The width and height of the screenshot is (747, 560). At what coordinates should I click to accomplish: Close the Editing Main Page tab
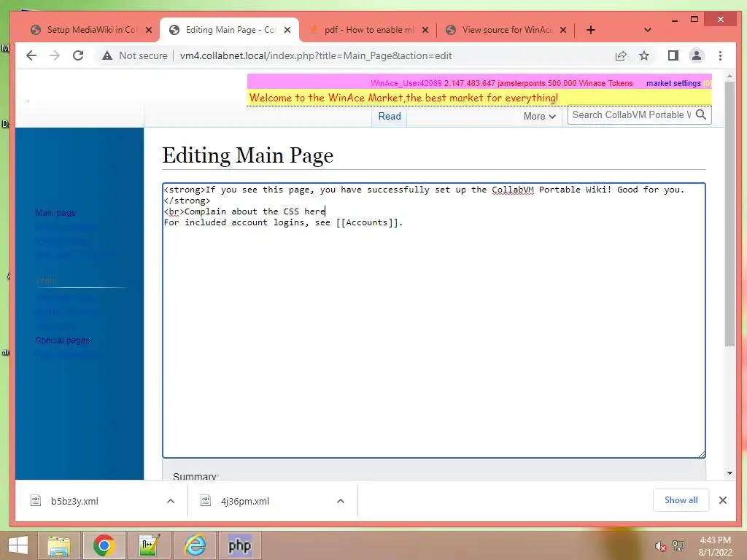pyautogui.click(x=287, y=30)
